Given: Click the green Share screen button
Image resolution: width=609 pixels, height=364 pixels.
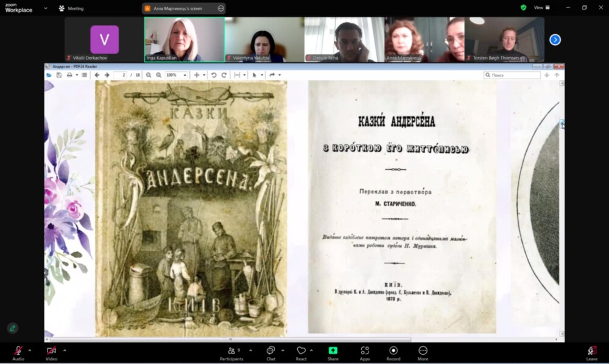Looking at the screenshot, I should pyautogui.click(x=333, y=351).
